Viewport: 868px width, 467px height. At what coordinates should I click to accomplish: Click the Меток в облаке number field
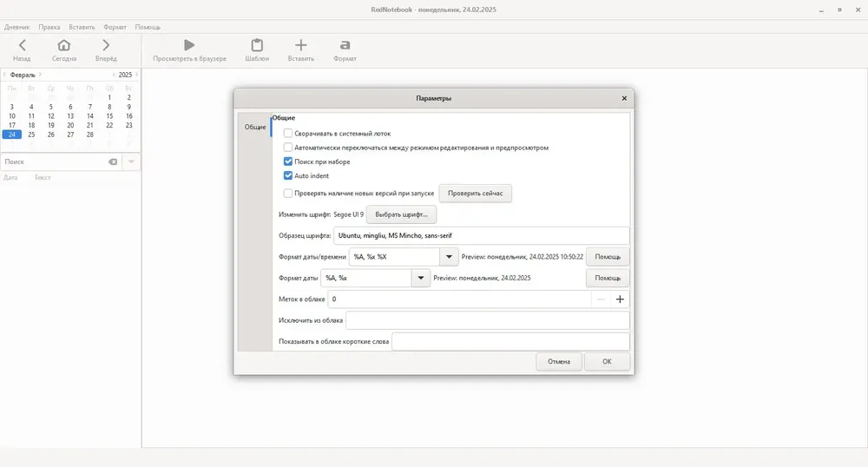point(460,299)
